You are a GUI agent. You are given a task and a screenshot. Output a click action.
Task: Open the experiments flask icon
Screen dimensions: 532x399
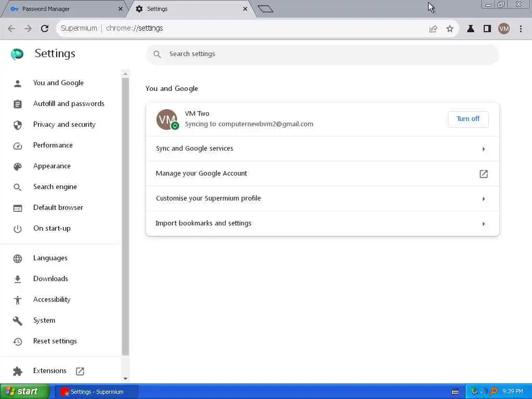(x=471, y=29)
